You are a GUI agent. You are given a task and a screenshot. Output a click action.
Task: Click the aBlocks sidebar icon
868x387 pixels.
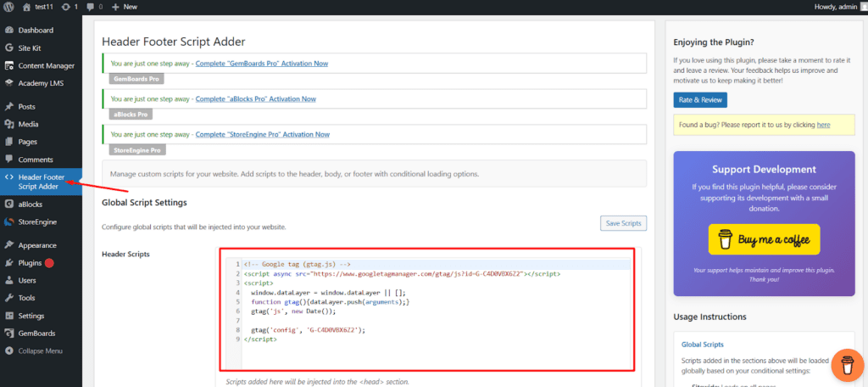(8, 204)
